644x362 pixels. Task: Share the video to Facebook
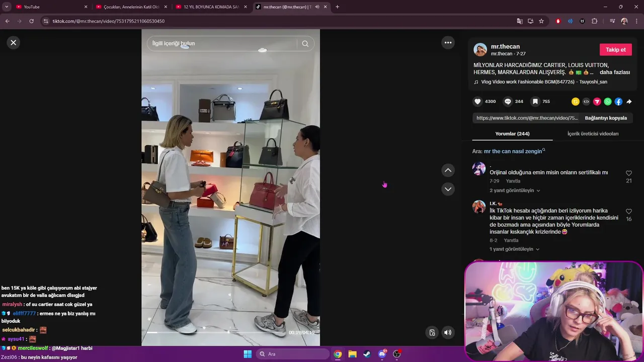[x=618, y=102]
